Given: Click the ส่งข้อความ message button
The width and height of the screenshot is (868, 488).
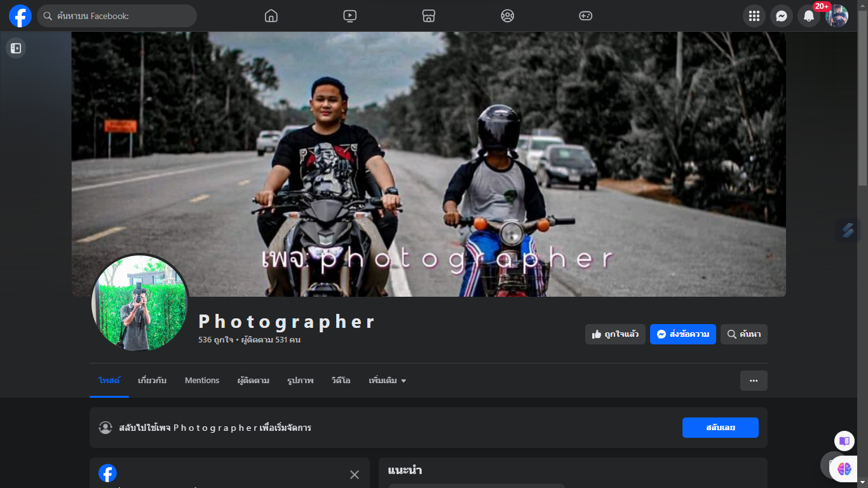Looking at the screenshot, I should tap(682, 334).
